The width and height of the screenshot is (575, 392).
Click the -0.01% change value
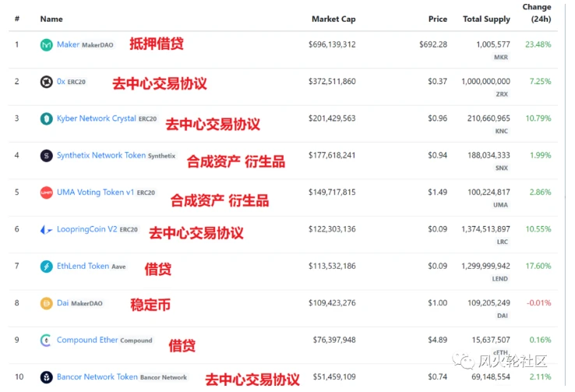click(539, 303)
